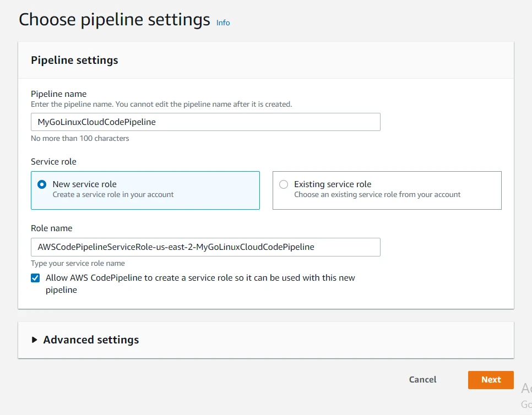Click the Role name text field

point(205,247)
